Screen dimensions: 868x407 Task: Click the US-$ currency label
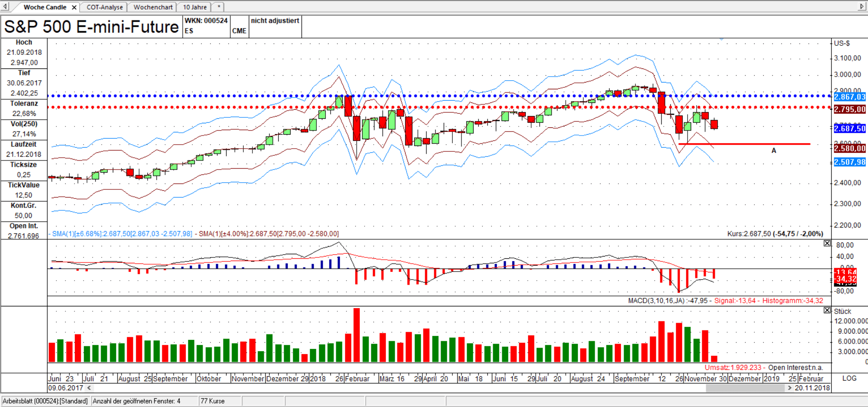842,43
